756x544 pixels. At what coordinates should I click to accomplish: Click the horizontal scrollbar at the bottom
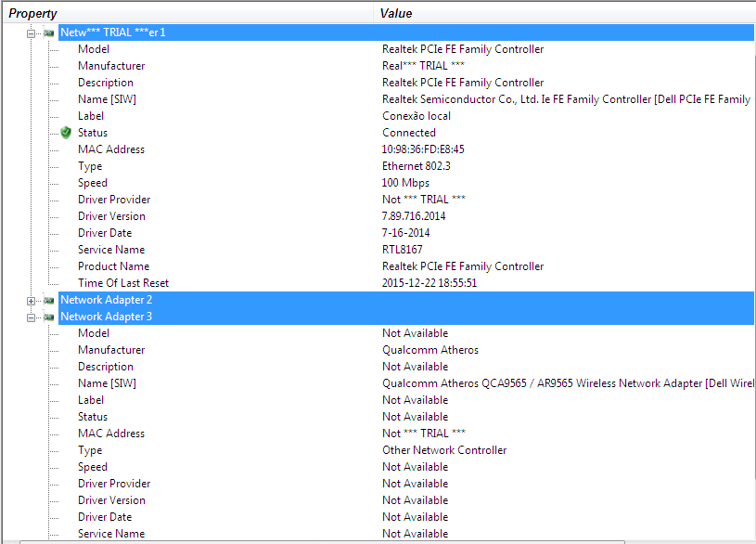[x=322, y=542]
